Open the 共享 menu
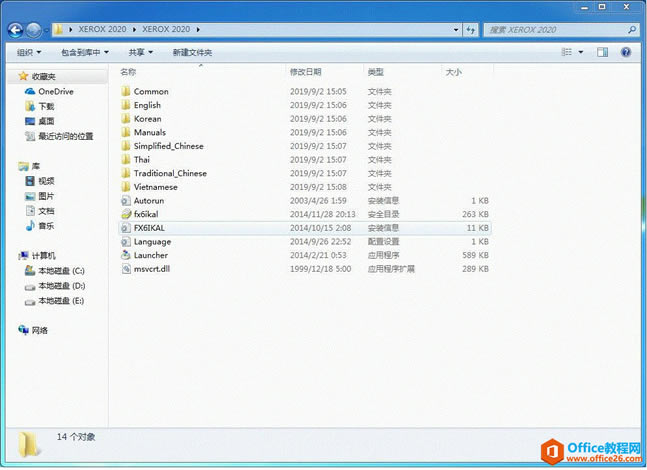The height and width of the screenshot is (470, 647). pos(141,52)
